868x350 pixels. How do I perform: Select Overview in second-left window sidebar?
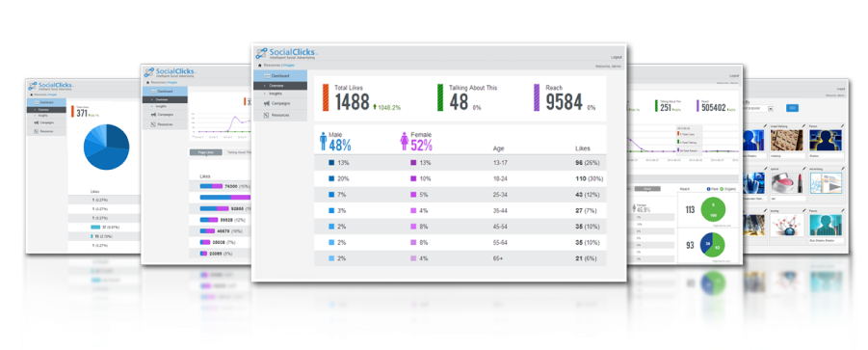click(x=165, y=99)
